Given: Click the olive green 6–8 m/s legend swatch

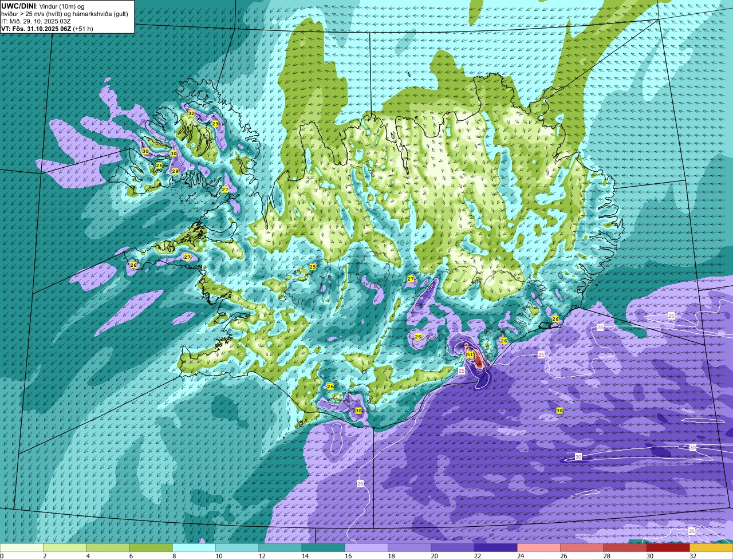Looking at the screenshot, I should (151, 548).
